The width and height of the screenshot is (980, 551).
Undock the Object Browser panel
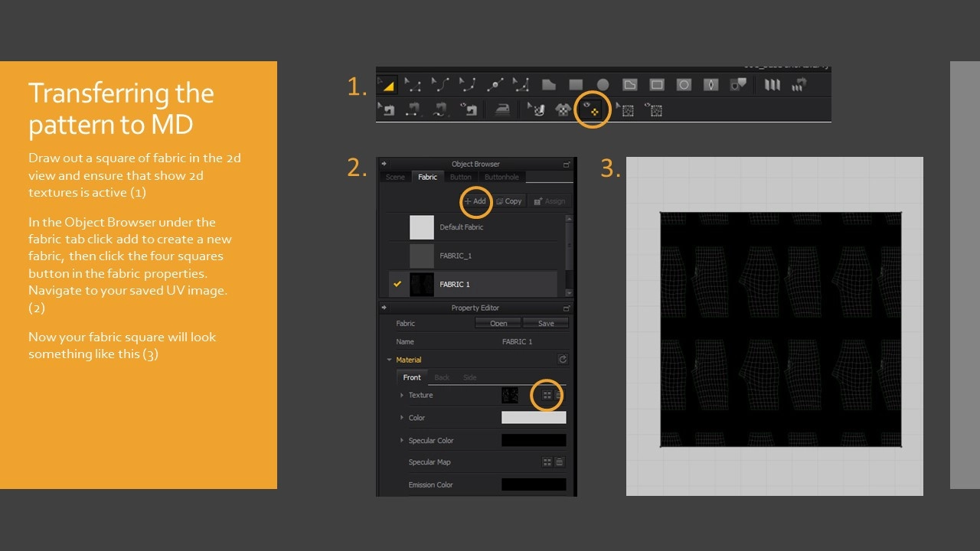[567, 165]
